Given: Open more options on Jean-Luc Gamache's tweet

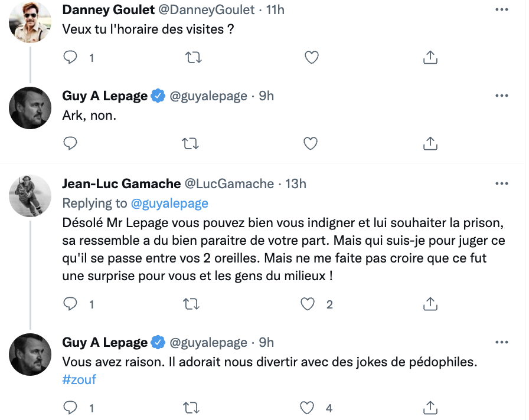Looking at the screenshot, I should click(502, 183).
